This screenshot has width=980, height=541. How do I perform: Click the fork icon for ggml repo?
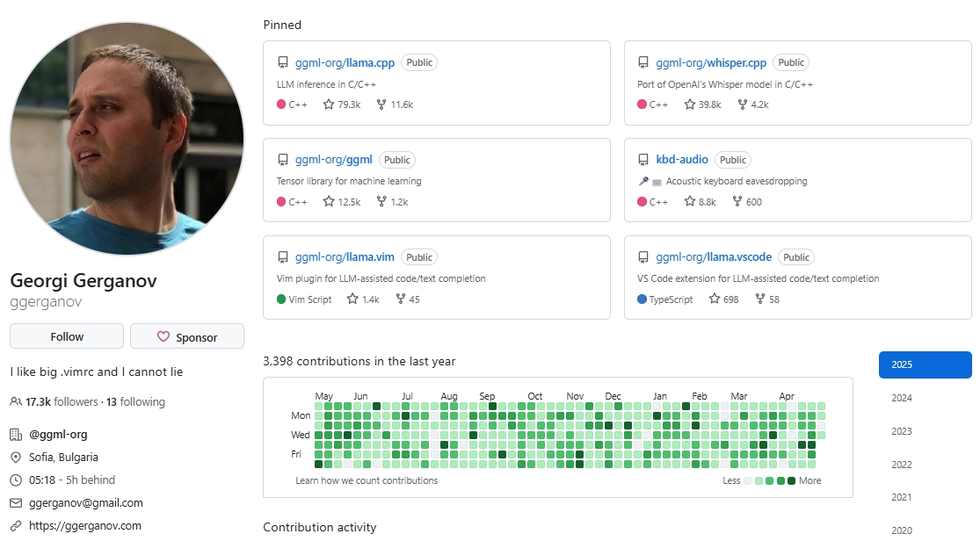tap(381, 201)
